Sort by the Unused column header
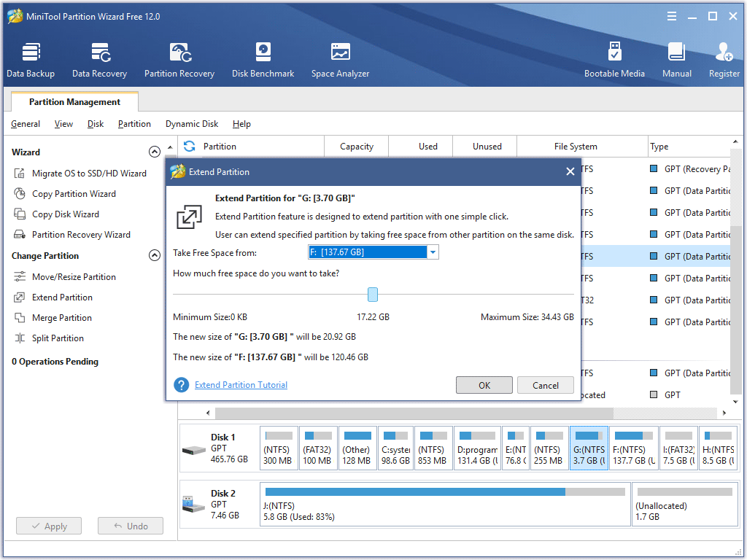This screenshot has width=747, height=560. point(487,146)
